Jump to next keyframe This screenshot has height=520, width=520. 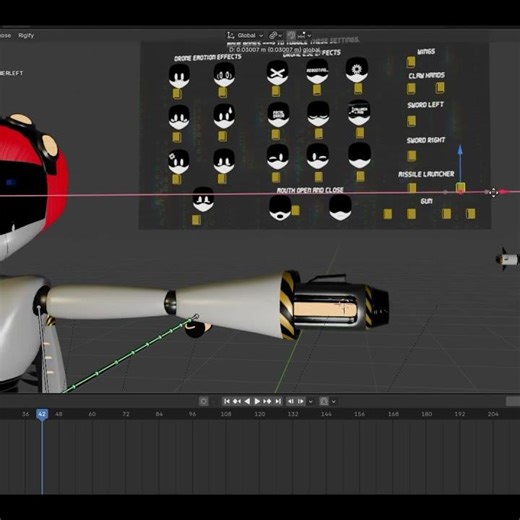[x=267, y=401]
